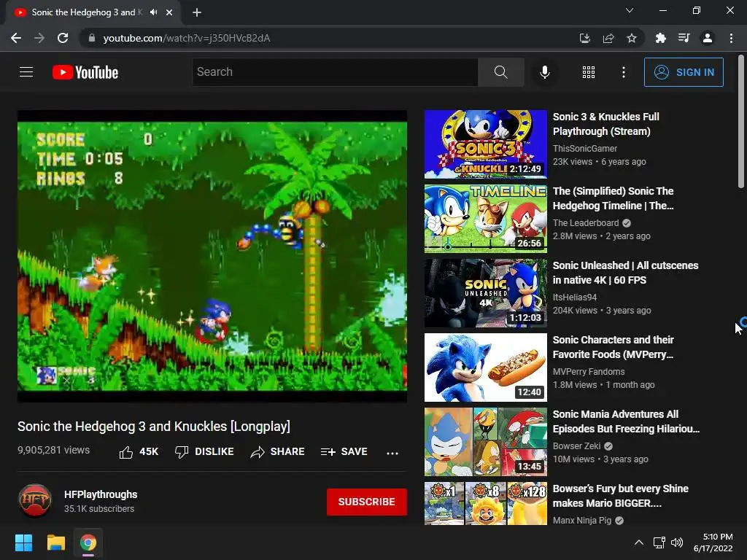Save video to a playlist
This screenshot has height=560, width=747.
click(x=344, y=452)
